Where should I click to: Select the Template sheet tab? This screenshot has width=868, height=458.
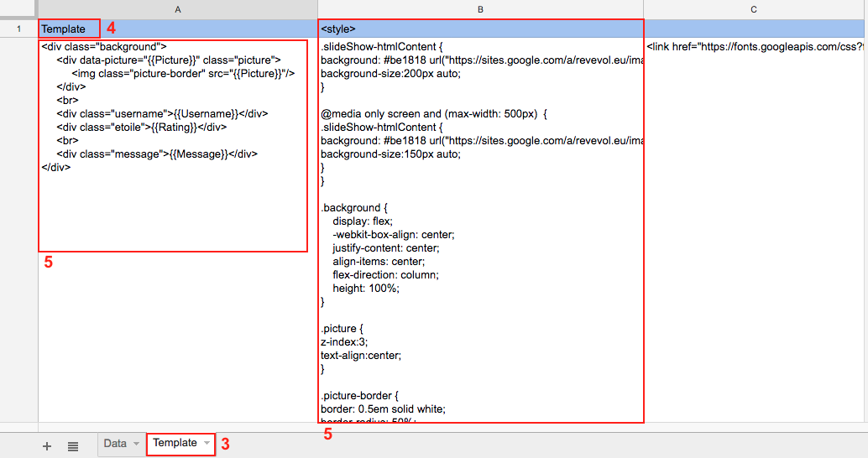tap(175, 443)
